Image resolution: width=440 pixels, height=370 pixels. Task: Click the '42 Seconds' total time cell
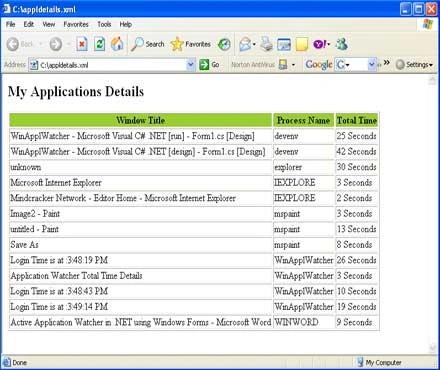(x=357, y=152)
